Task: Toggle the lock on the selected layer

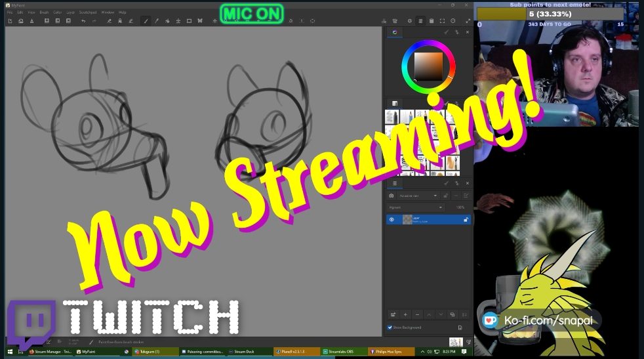Action: coord(466,220)
